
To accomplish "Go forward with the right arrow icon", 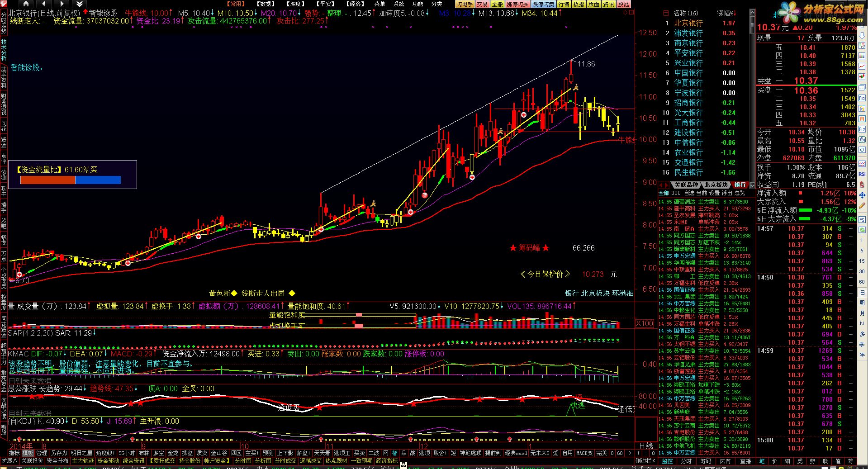I will point(62,4).
